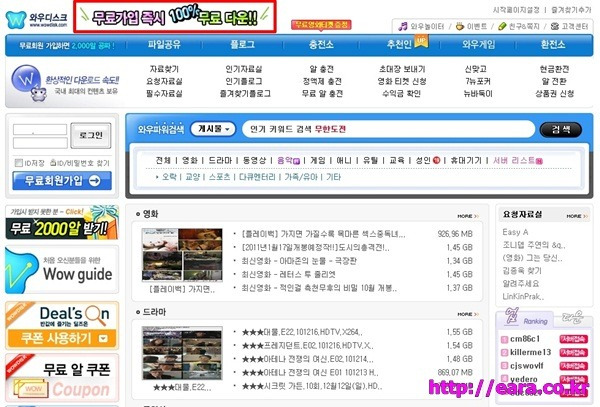
Task: Click the 무료 2000알 받기 banner
Action: pyautogui.click(x=62, y=223)
